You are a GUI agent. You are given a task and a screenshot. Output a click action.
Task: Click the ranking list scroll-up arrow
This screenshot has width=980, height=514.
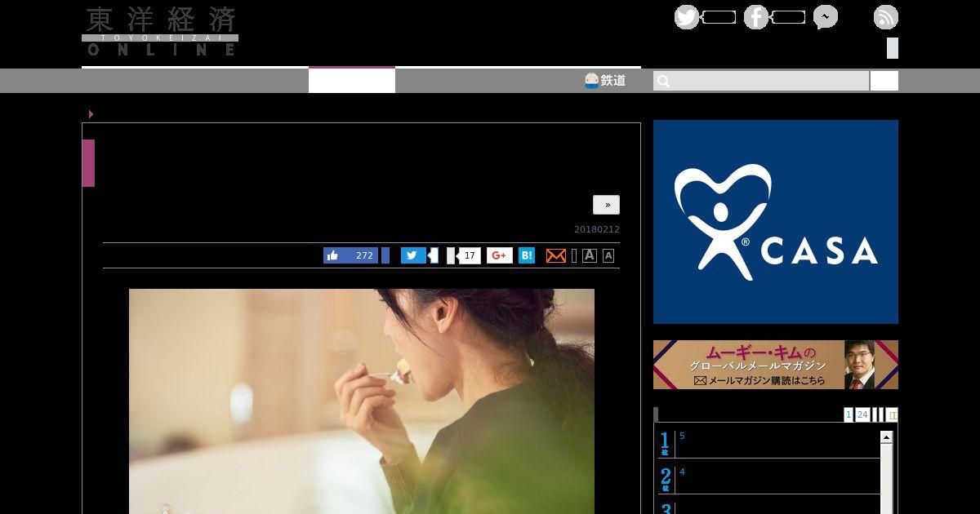(886, 437)
